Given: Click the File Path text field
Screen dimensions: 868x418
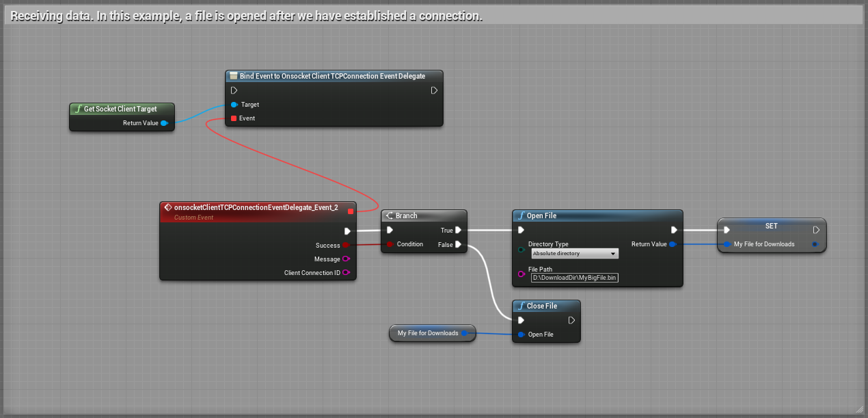Looking at the screenshot, I should tap(574, 278).
